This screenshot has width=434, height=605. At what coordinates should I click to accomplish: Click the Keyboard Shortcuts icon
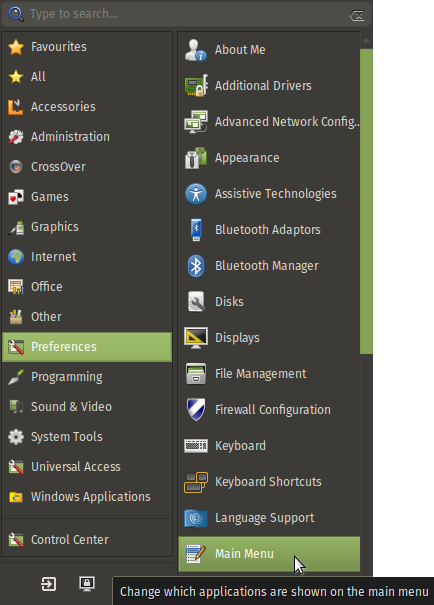click(x=196, y=482)
